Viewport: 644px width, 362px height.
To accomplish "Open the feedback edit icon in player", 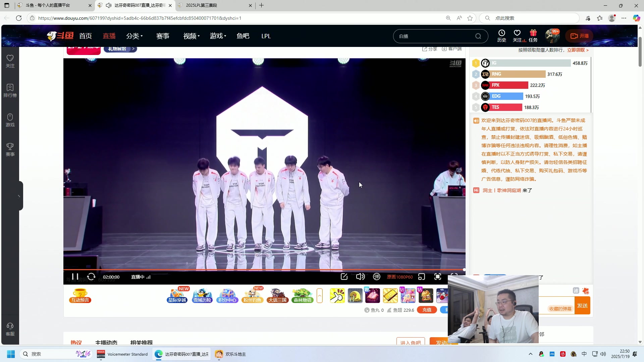I will click(344, 277).
